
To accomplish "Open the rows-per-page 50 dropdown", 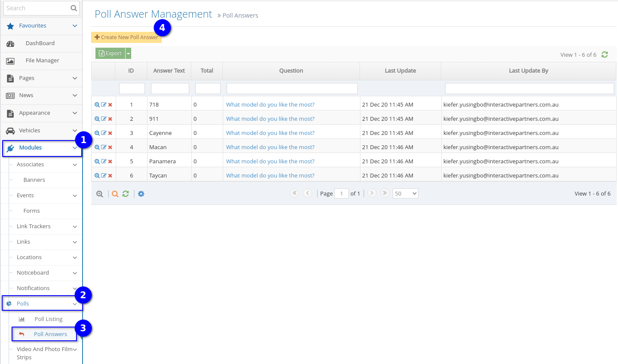I will [x=405, y=194].
